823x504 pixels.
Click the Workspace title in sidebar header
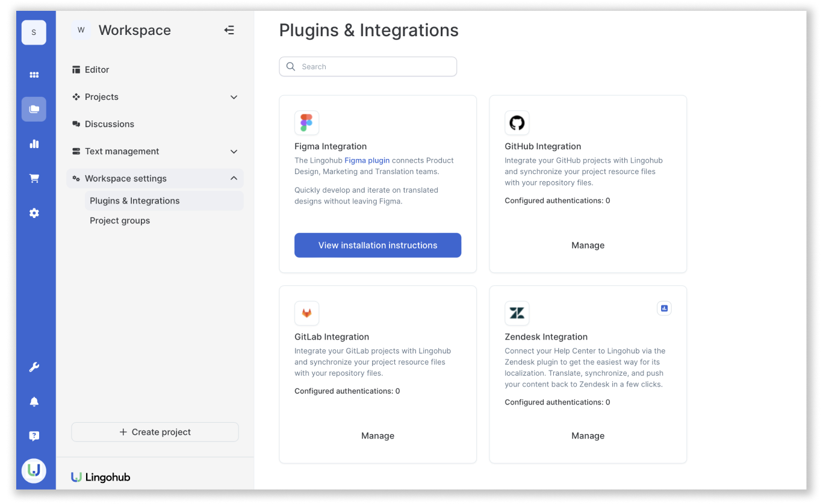click(135, 30)
